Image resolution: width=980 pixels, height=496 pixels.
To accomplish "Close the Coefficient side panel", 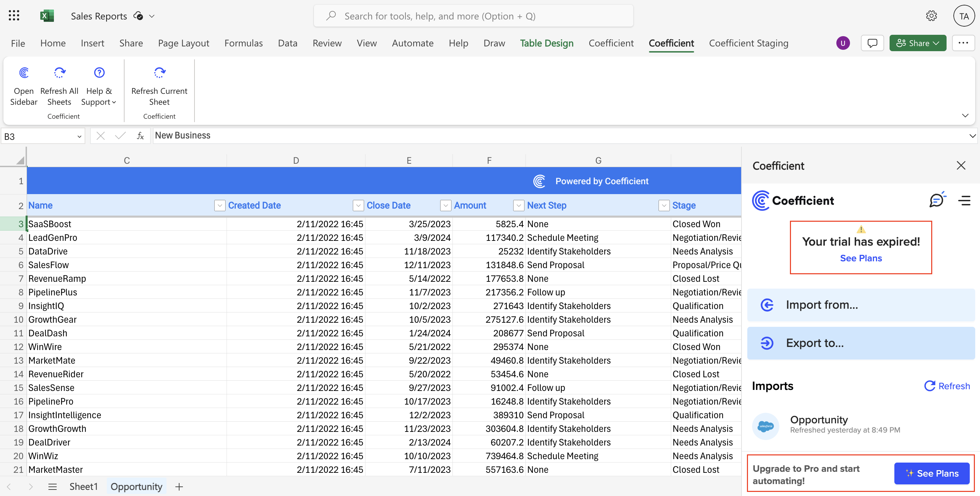I will point(961,165).
